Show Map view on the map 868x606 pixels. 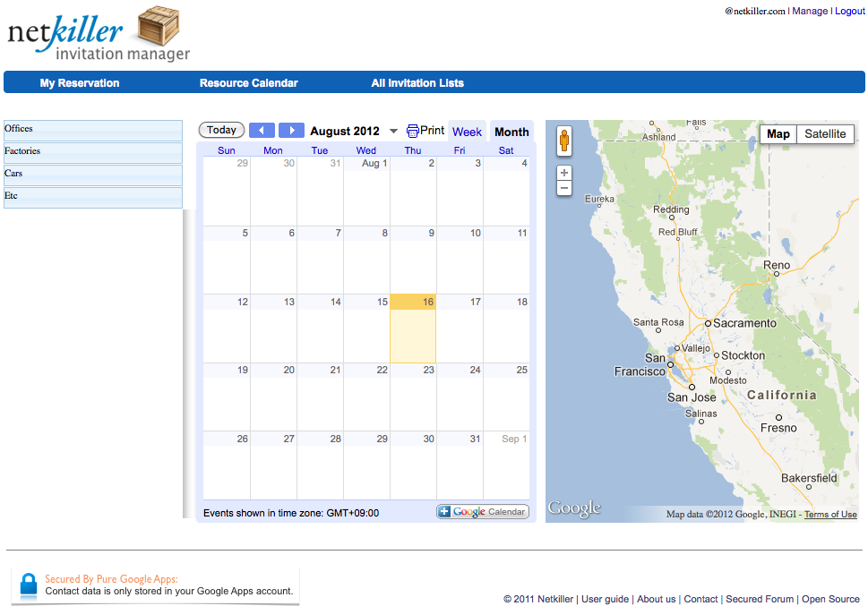778,134
